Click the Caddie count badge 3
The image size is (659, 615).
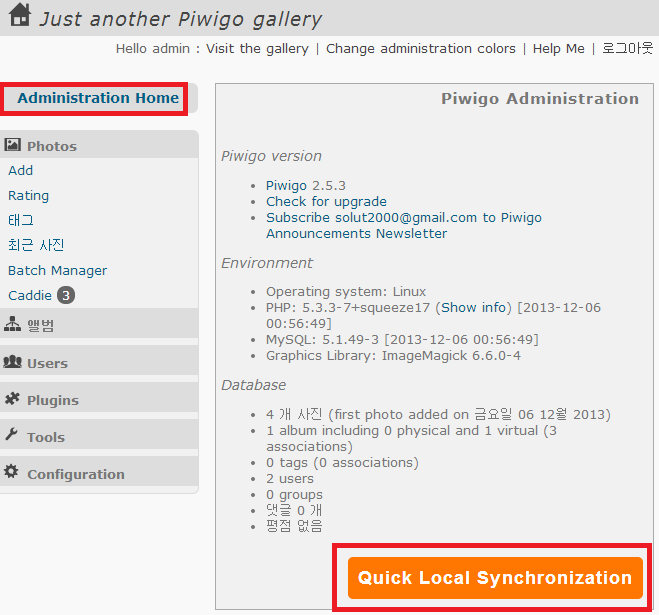pos(65,295)
